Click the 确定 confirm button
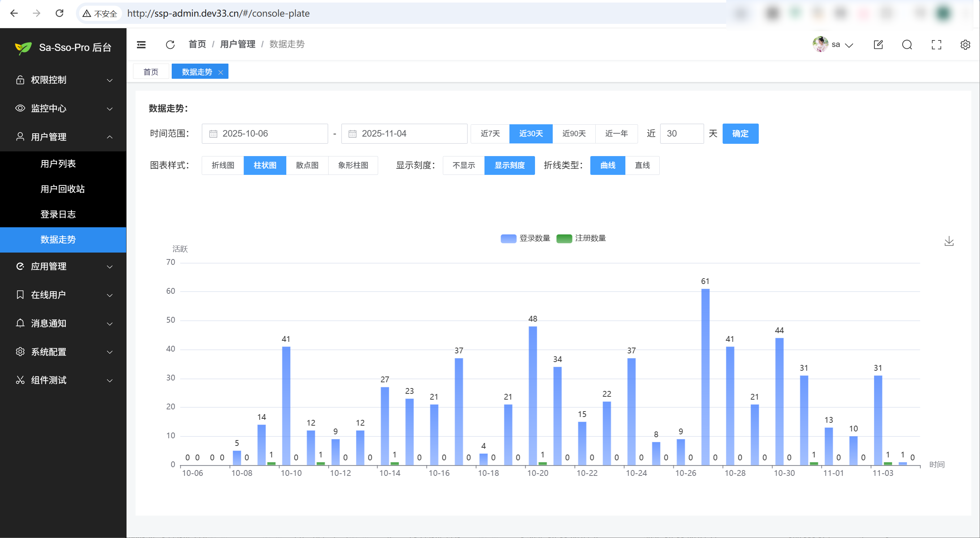980x538 pixels. coord(740,134)
